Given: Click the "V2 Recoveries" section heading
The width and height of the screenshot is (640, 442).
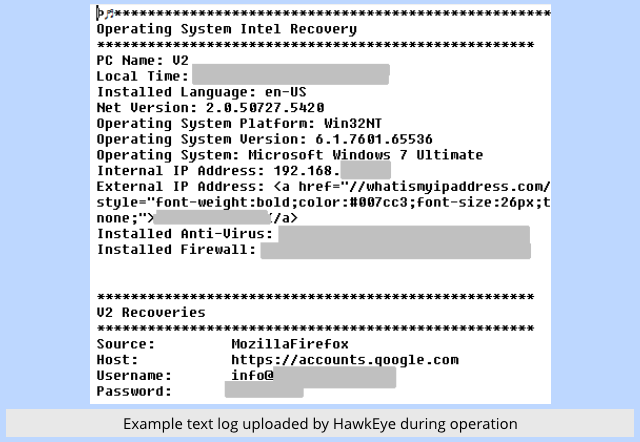Looking at the screenshot, I should coord(151,313).
